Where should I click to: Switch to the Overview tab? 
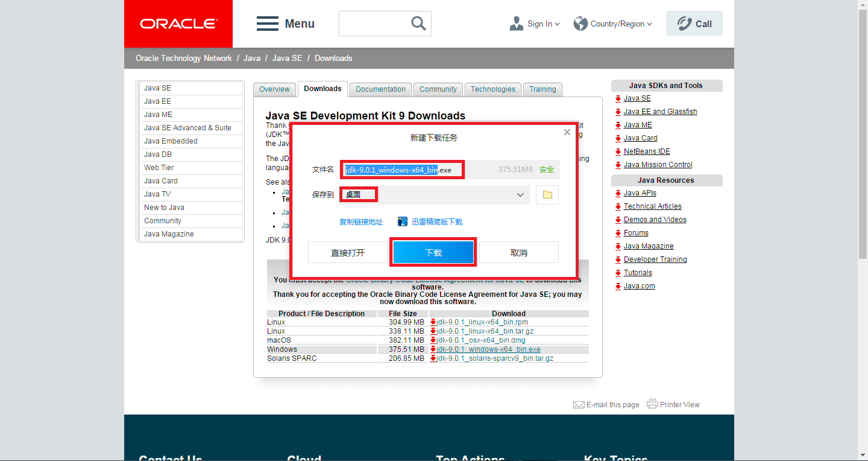coord(274,89)
